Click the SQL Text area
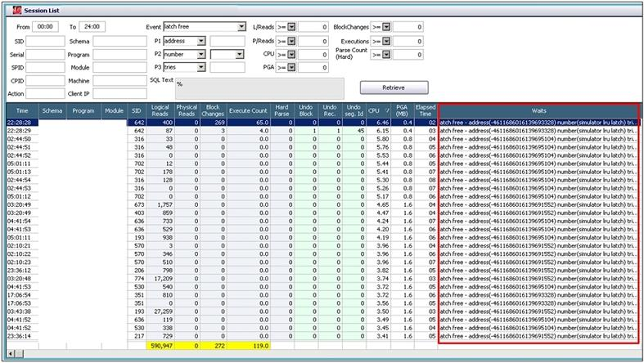The image size is (644, 363). [x=259, y=88]
